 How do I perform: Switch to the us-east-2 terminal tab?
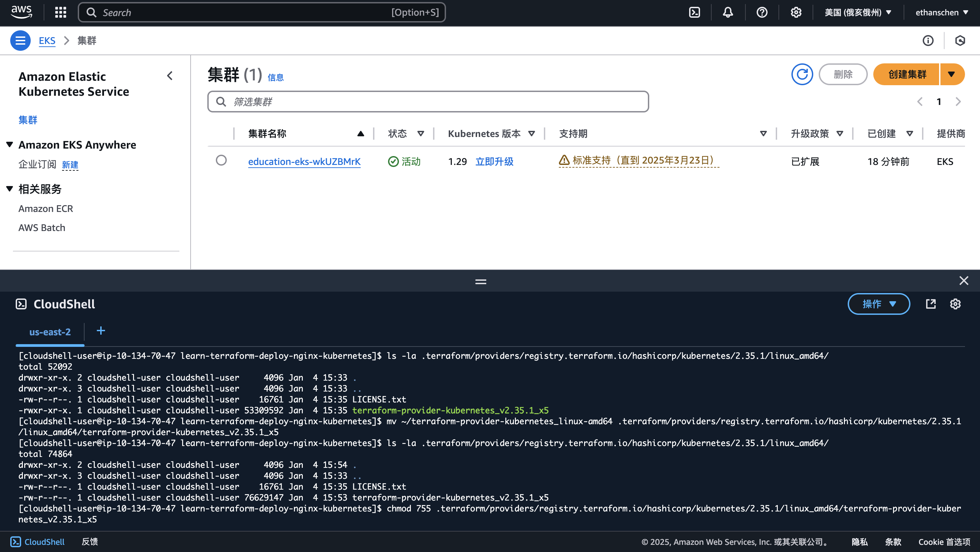point(50,332)
